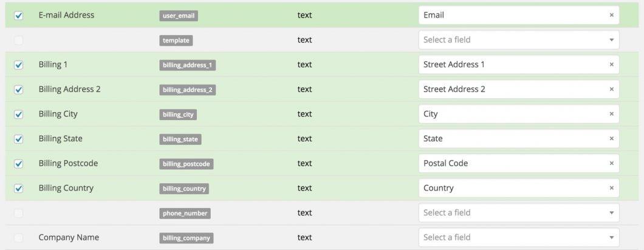The height and width of the screenshot is (250, 644).
Task: Check the template row checkbox
Action: coord(18,40)
